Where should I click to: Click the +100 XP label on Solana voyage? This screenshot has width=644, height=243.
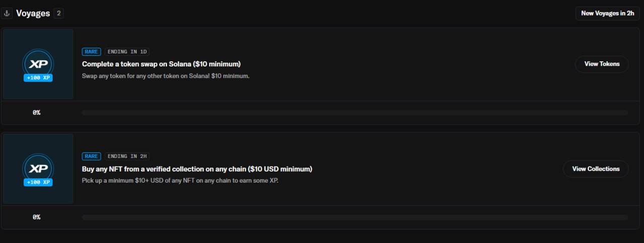[38, 78]
